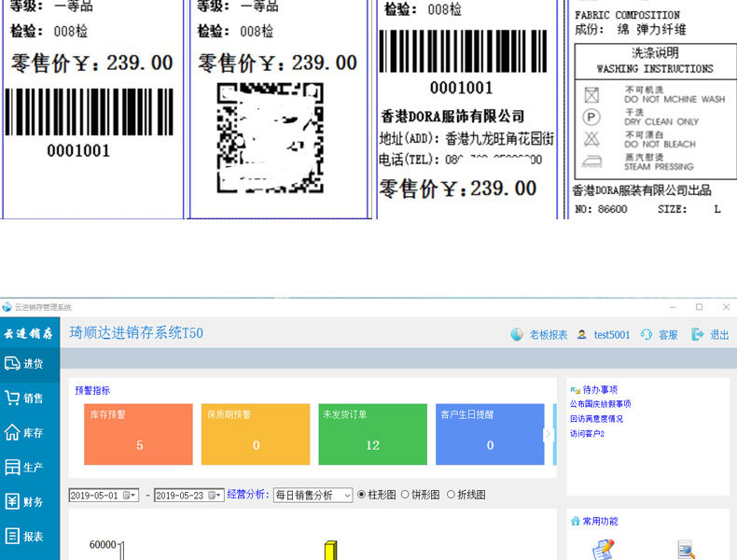Image resolution: width=737 pixels, height=560 pixels.
Task: Click the test5001 username
Action: point(611,335)
